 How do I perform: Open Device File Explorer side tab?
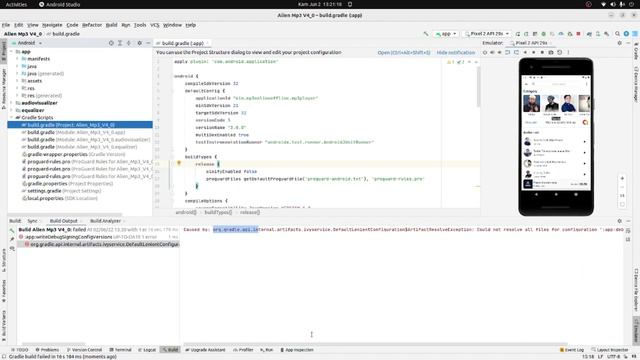(636, 289)
